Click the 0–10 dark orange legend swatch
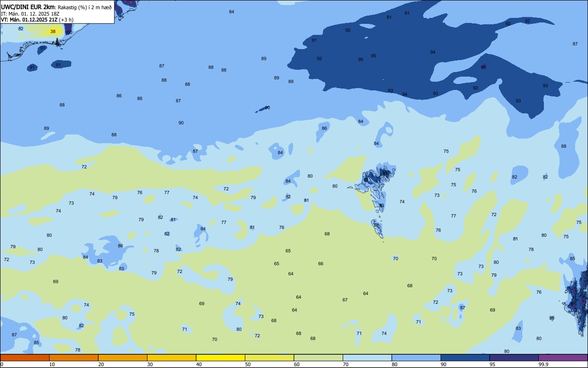 25,357
